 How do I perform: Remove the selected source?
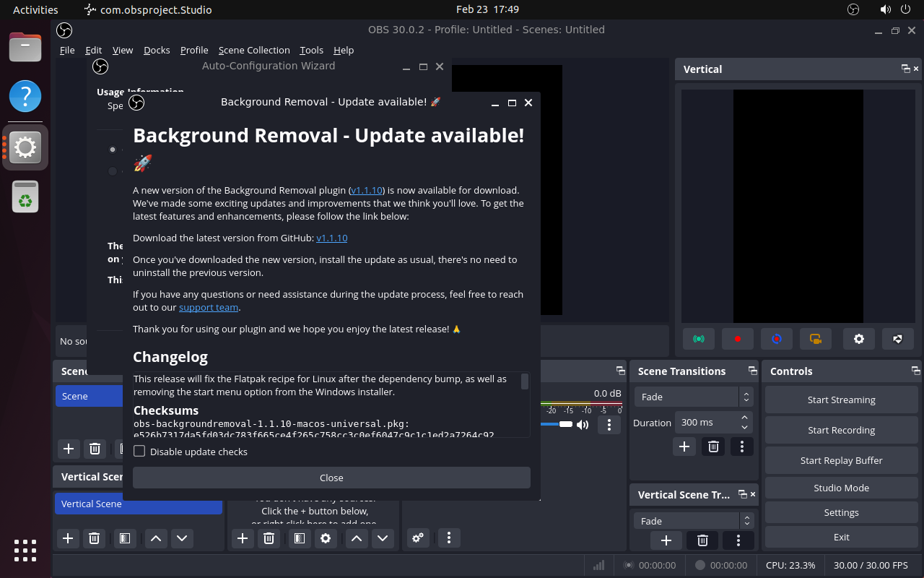[x=269, y=538]
